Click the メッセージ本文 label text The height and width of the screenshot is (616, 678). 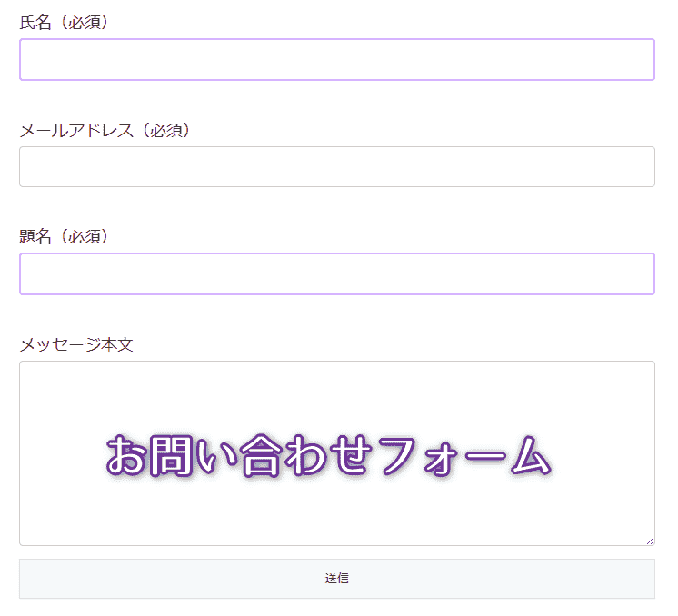click(x=76, y=344)
